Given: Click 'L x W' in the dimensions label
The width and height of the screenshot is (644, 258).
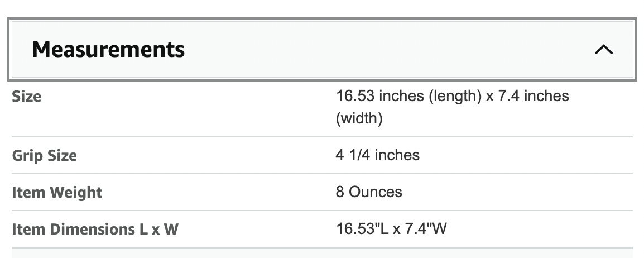Looking at the screenshot, I should (158, 230).
